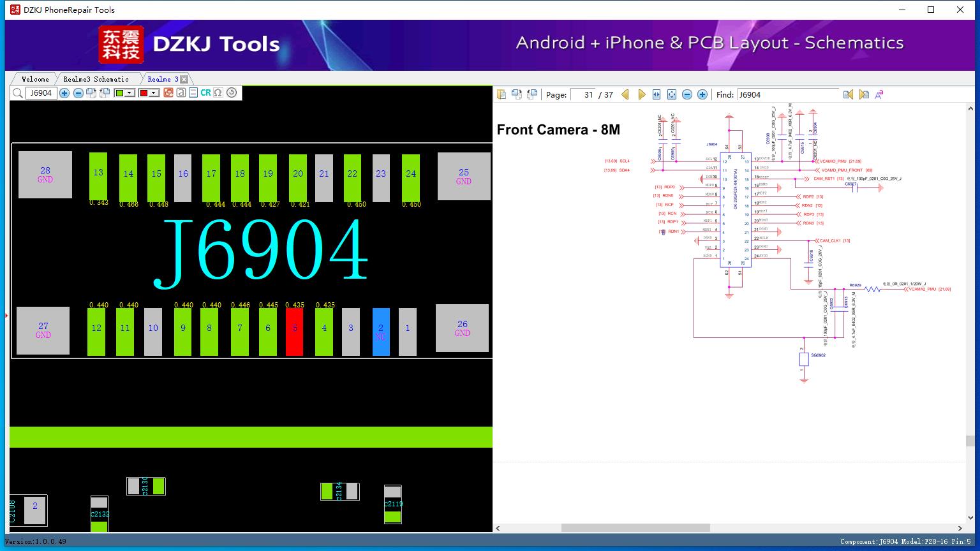Select pin 16 of connector J6904
The image size is (980, 551).
click(183, 178)
